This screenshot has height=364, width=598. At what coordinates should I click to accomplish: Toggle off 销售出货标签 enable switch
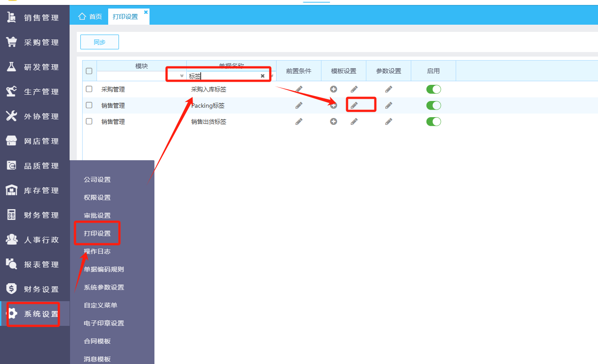pos(434,122)
